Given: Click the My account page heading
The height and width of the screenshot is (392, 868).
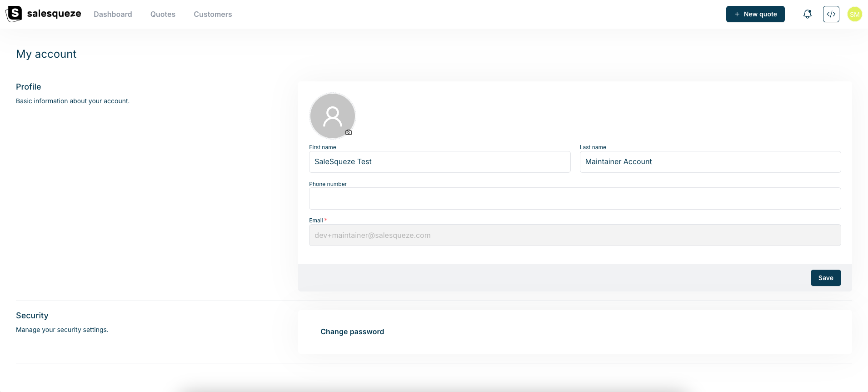Looking at the screenshot, I should click(x=46, y=54).
